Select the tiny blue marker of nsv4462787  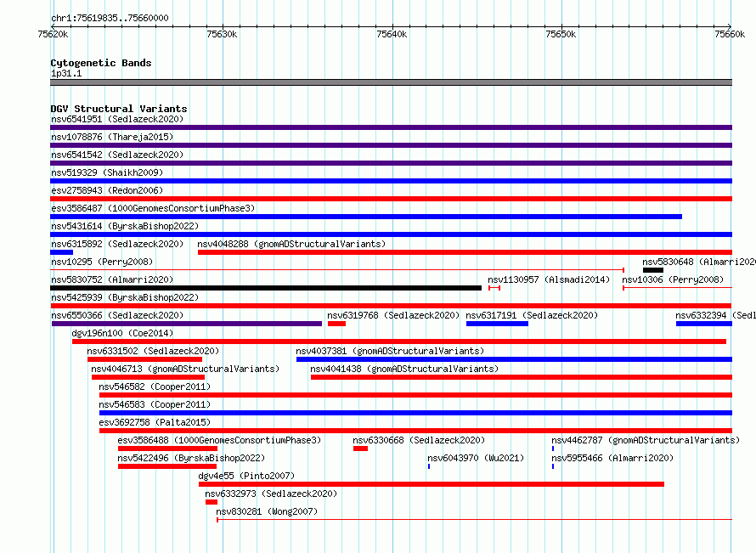553,449
